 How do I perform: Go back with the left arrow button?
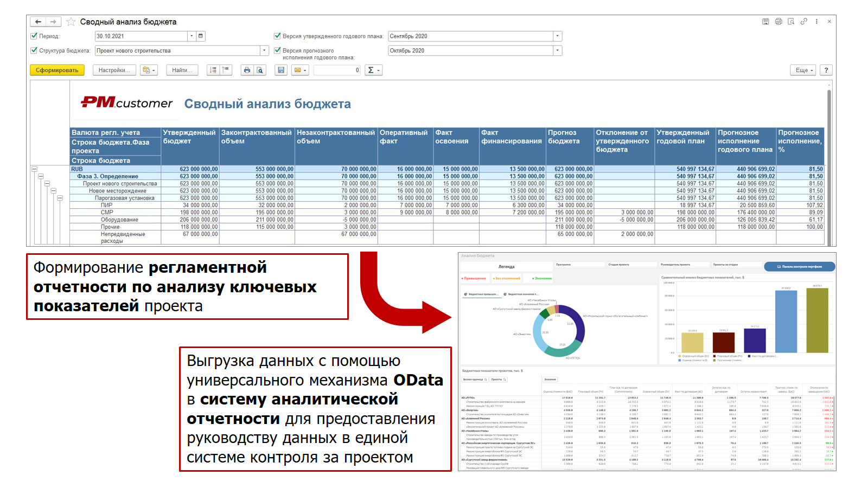[x=37, y=22]
